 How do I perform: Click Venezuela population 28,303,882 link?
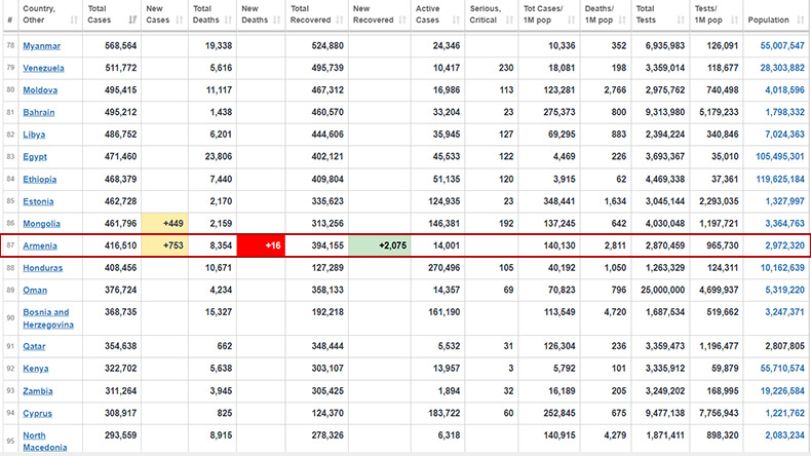(x=782, y=68)
